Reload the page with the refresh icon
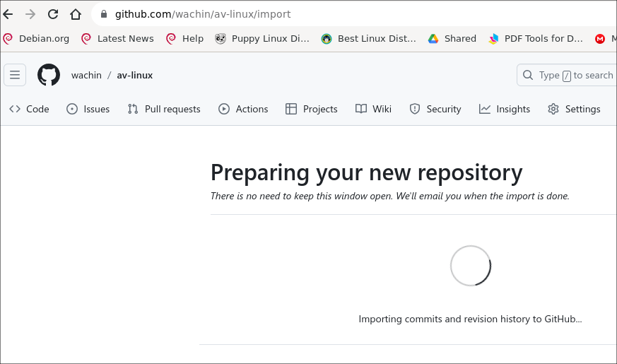This screenshot has width=617, height=364. point(53,15)
